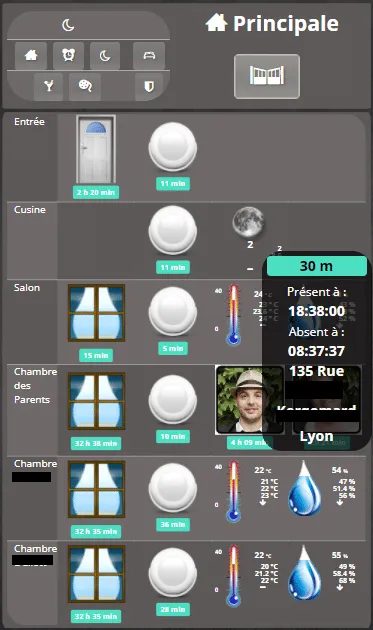This screenshot has width=373, height=630.
Task: Click the moon phase icon in Cusine
Action: 248,222
